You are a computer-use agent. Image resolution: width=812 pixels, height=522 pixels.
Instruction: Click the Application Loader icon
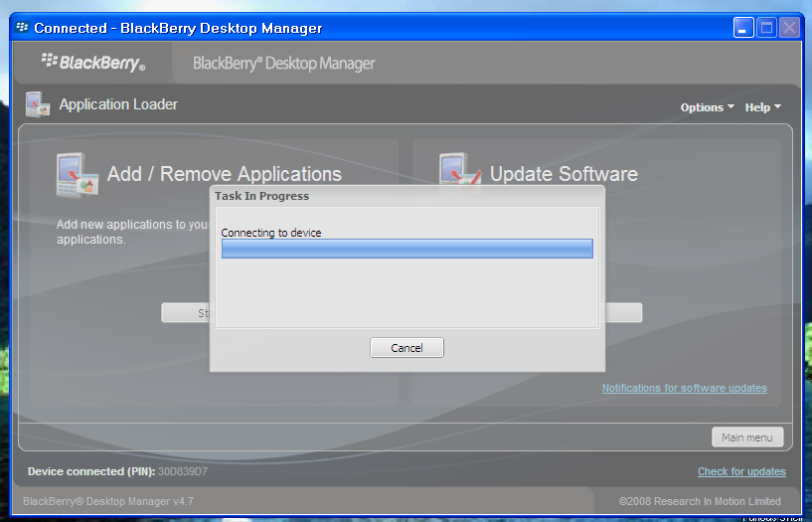tap(38, 104)
